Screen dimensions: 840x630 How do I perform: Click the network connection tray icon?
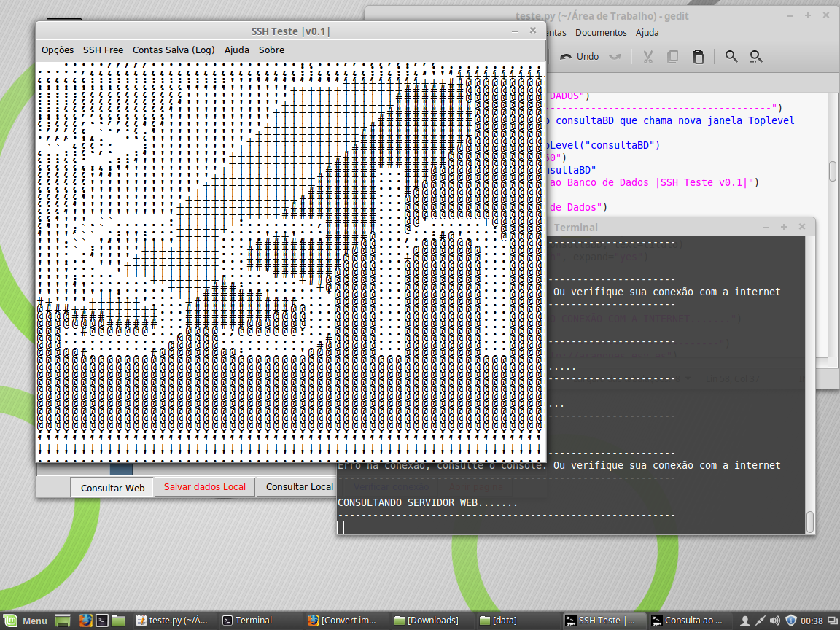click(760, 621)
